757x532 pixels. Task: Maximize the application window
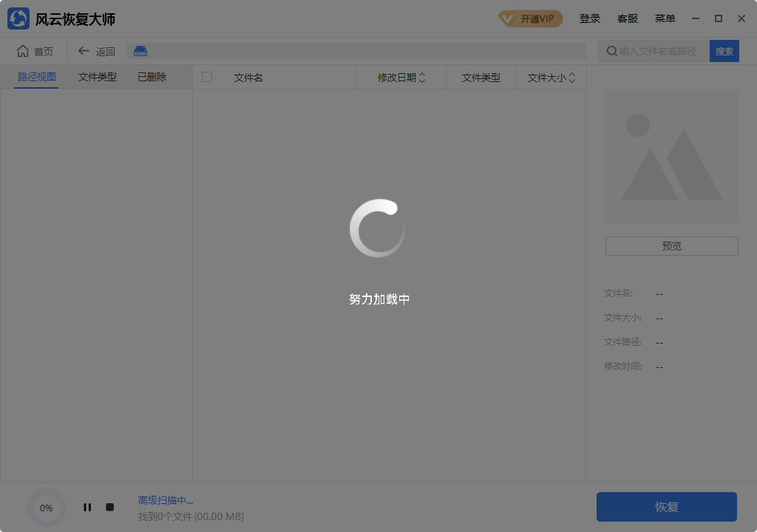pyautogui.click(x=719, y=18)
